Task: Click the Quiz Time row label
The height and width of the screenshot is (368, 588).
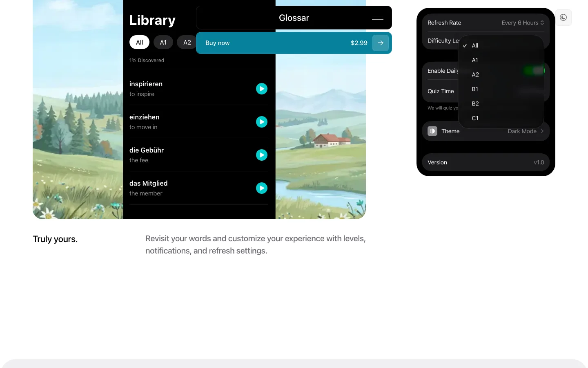Action: (x=441, y=91)
